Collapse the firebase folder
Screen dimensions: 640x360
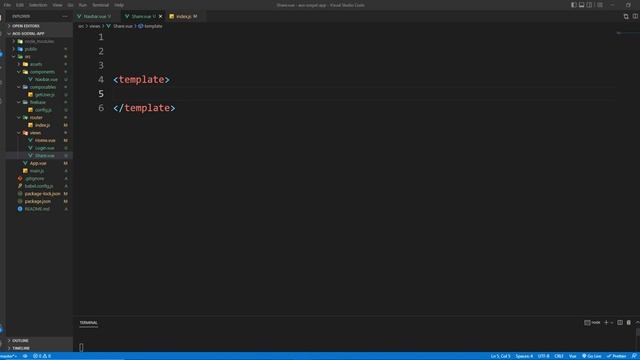click(39, 102)
